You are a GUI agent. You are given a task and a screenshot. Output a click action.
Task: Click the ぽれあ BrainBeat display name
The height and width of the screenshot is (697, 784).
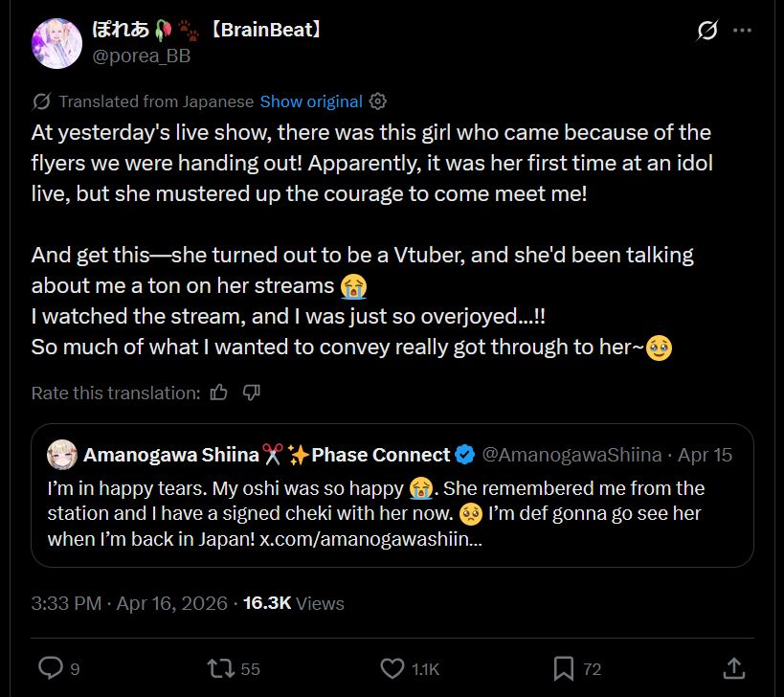pos(207,30)
